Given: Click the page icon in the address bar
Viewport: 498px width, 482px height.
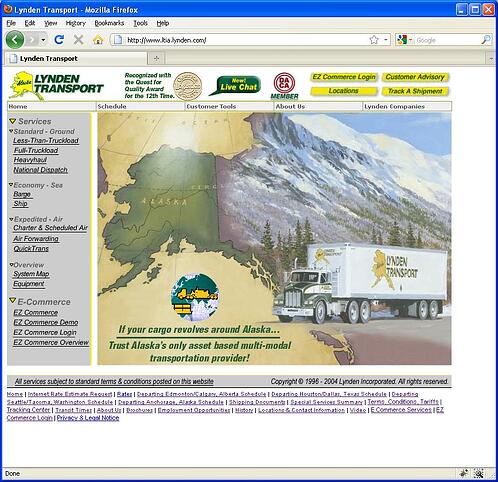Looking at the screenshot, I should [118, 40].
